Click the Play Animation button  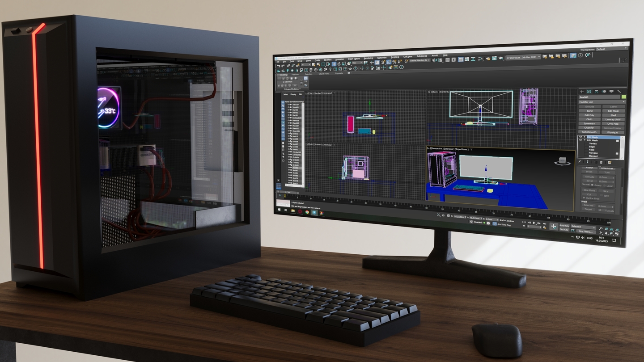(x=534, y=223)
